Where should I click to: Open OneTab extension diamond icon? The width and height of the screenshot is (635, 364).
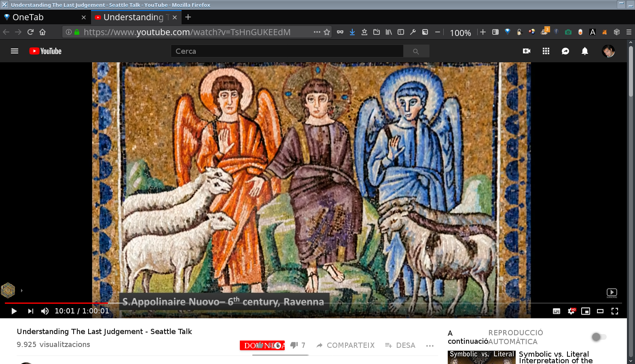click(x=508, y=32)
